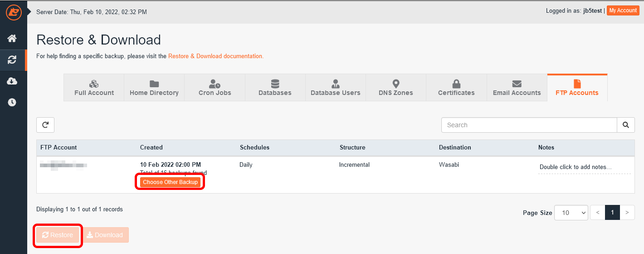Screen dimensions: 644x254
Task: Select the Restore sync icon in sidebar
Action: pos(12,60)
